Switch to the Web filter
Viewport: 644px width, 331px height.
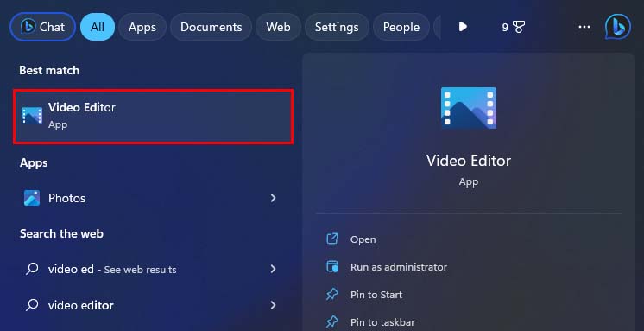(278, 27)
